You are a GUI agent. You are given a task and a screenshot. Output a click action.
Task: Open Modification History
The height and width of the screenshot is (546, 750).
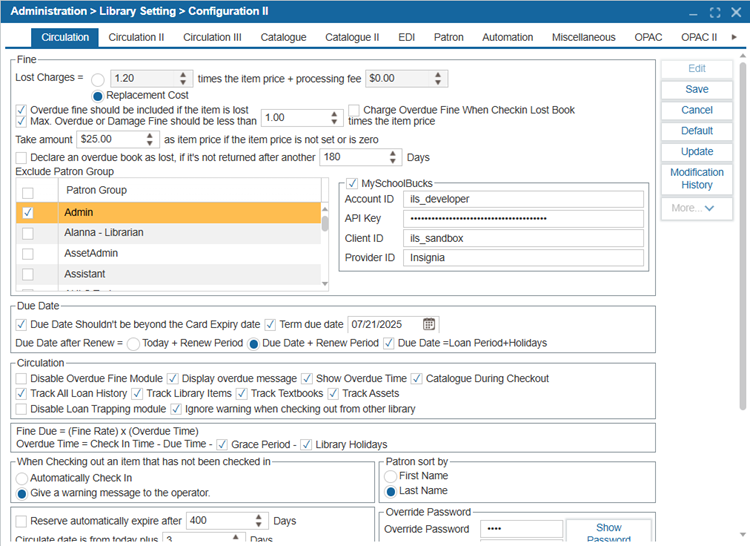697,179
